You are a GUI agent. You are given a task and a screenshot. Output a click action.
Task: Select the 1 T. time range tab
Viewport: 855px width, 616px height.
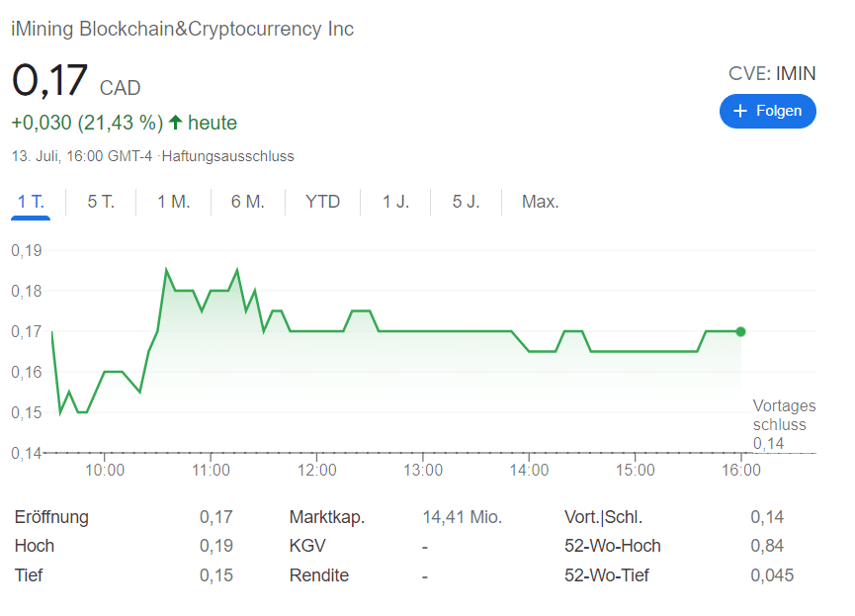coord(31,202)
